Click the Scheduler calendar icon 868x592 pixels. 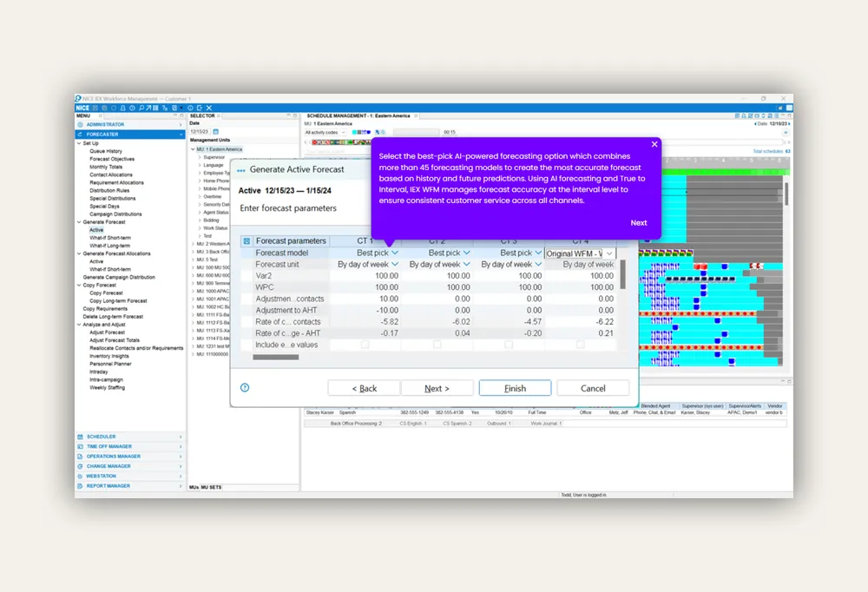tap(80, 437)
